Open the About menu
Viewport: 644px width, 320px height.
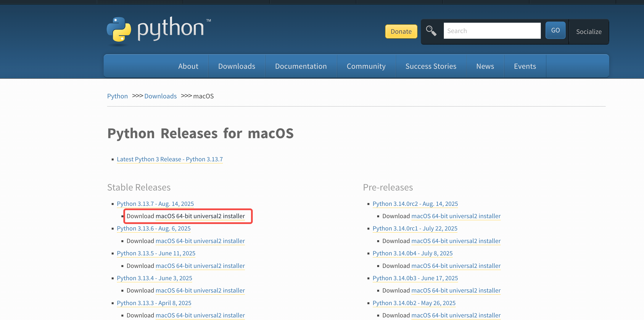[188, 66]
